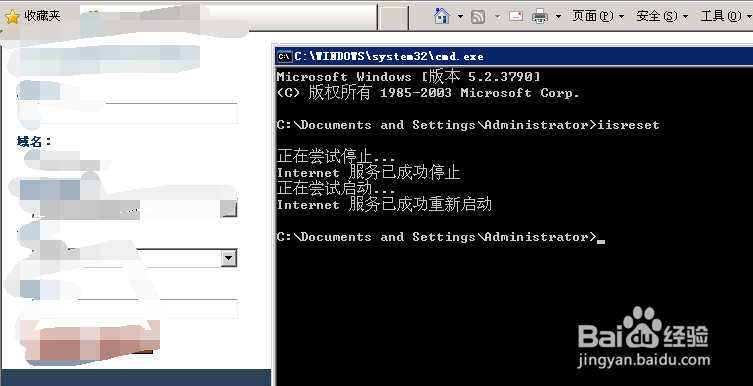Viewport: 753px width, 386px height.
Task: Click the 域名 label in the form
Action: [34, 142]
